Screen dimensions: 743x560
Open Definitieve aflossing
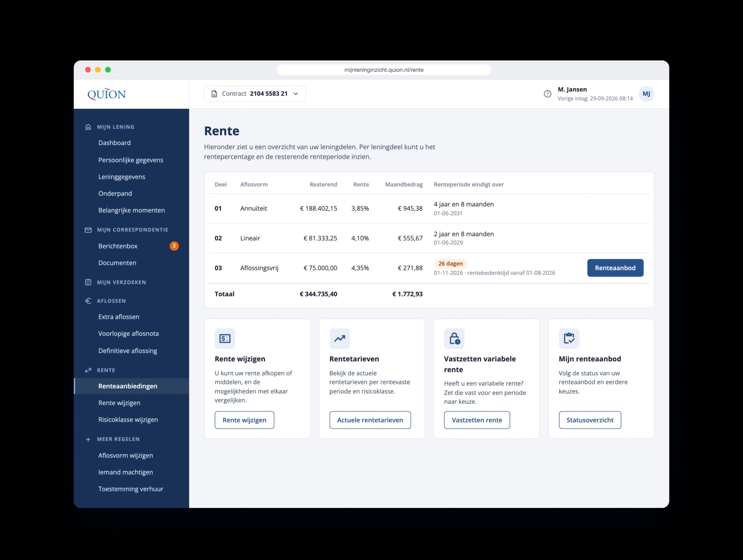[128, 351]
